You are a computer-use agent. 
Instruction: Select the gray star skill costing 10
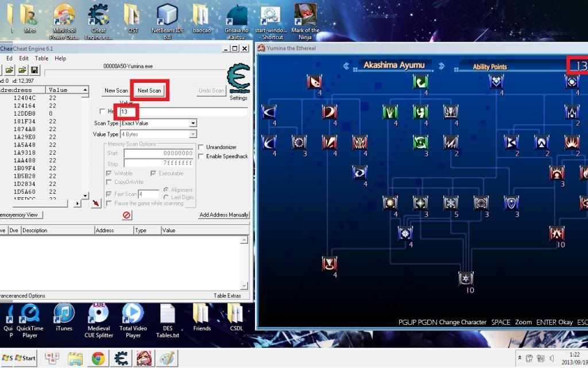tap(465, 278)
